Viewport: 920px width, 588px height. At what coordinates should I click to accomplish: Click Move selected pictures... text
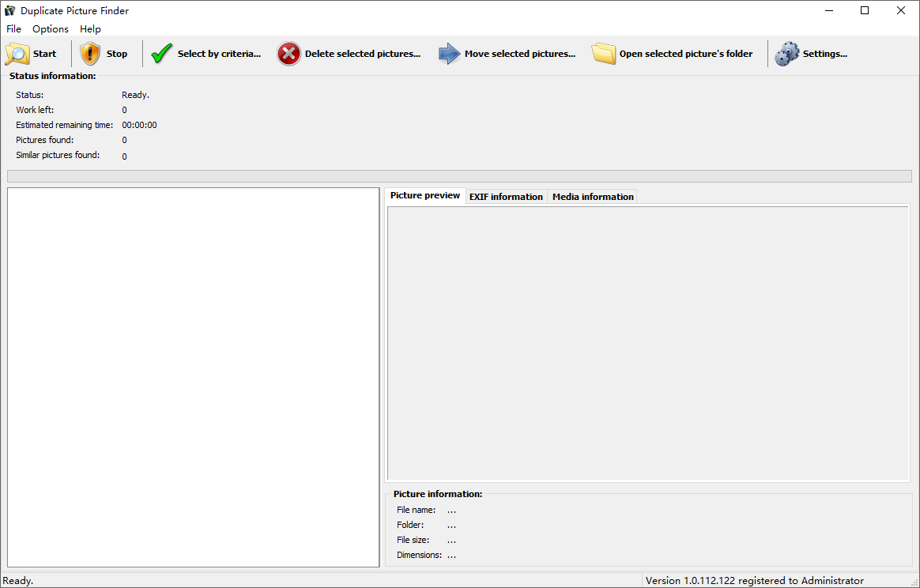pyautogui.click(x=520, y=54)
